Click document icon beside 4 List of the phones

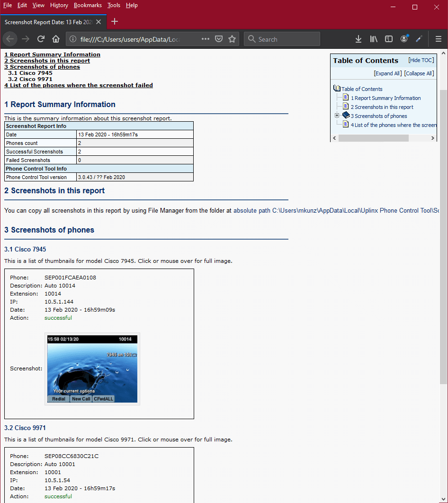[346, 124]
